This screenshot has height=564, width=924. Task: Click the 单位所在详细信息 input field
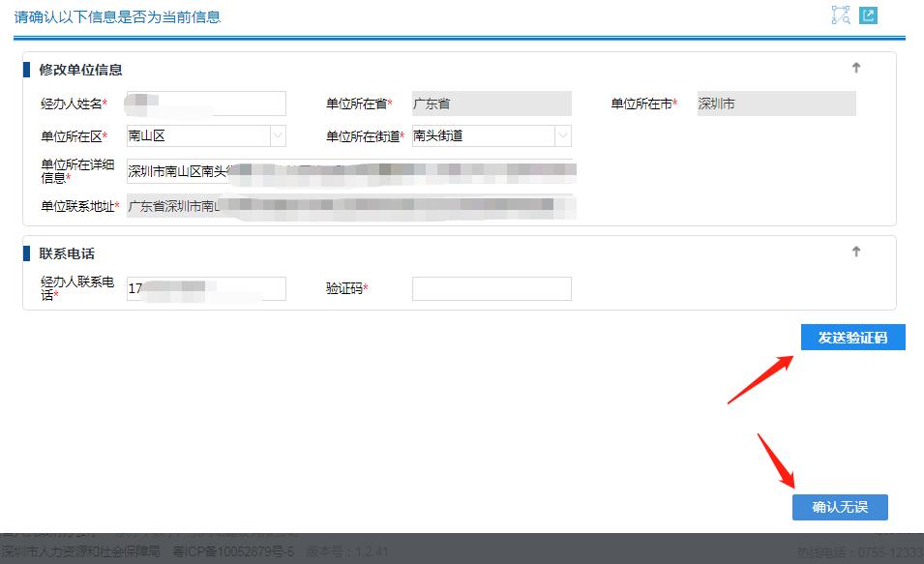pos(348,171)
